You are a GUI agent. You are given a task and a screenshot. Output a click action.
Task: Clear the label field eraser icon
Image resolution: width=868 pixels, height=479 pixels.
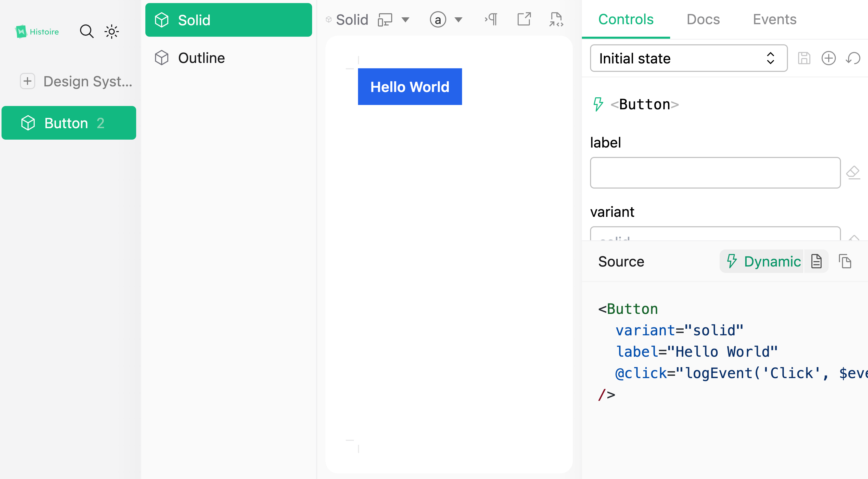coord(853,172)
